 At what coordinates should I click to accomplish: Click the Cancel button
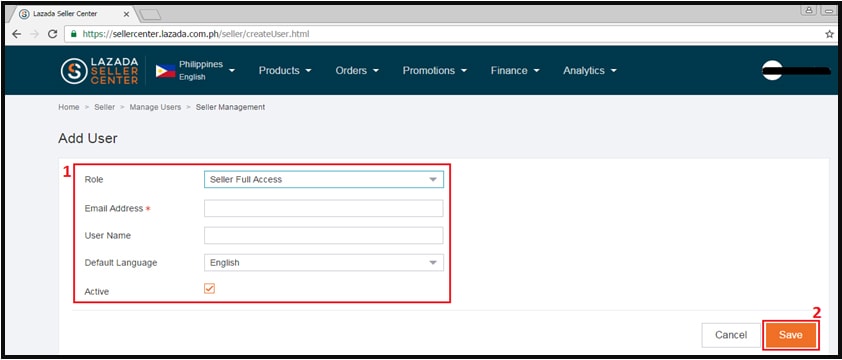click(x=731, y=335)
